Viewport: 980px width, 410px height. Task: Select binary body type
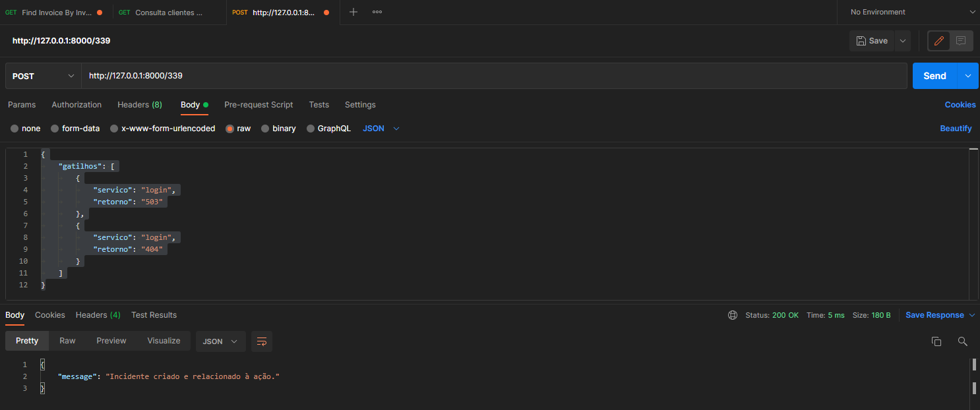(x=278, y=129)
